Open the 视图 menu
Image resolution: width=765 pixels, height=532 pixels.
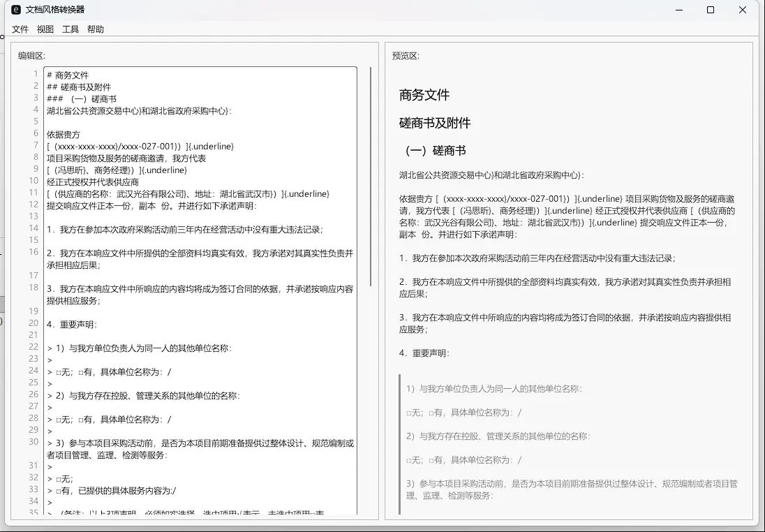coord(45,29)
